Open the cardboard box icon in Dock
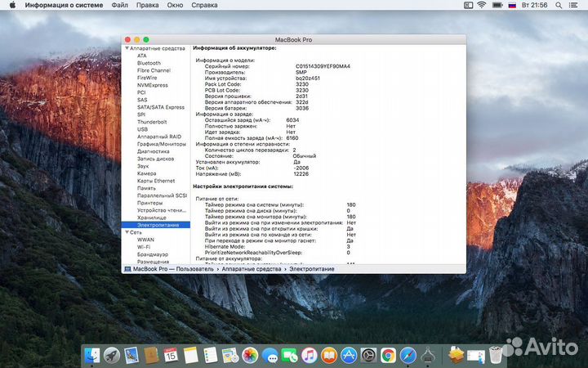Screen dimensions: 588x368 tap(456, 355)
